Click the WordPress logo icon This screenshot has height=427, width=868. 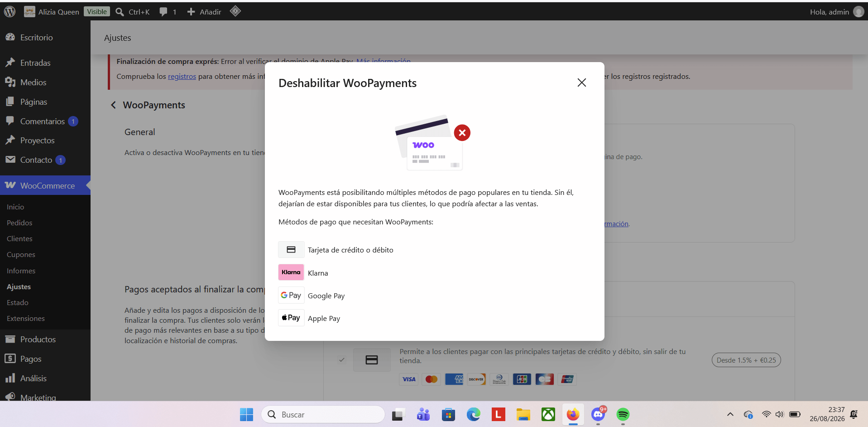tap(10, 11)
